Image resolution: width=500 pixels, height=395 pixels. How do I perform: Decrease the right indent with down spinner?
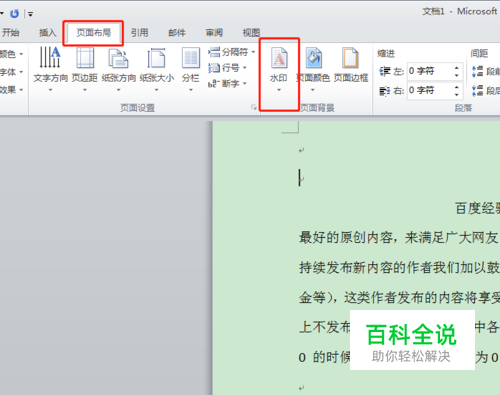pos(457,95)
